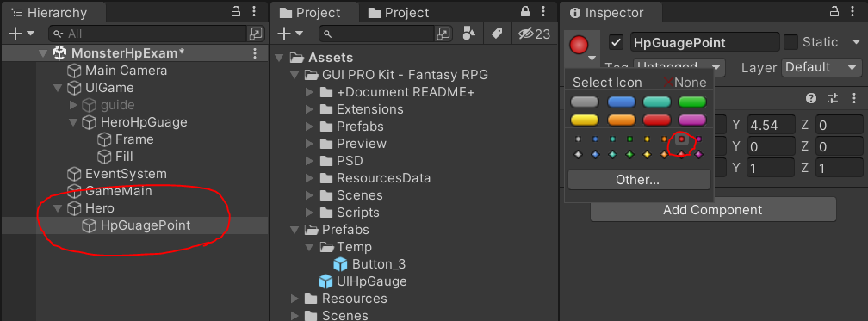Select the small blue dot icon
The width and height of the screenshot is (868, 321).
click(595, 139)
